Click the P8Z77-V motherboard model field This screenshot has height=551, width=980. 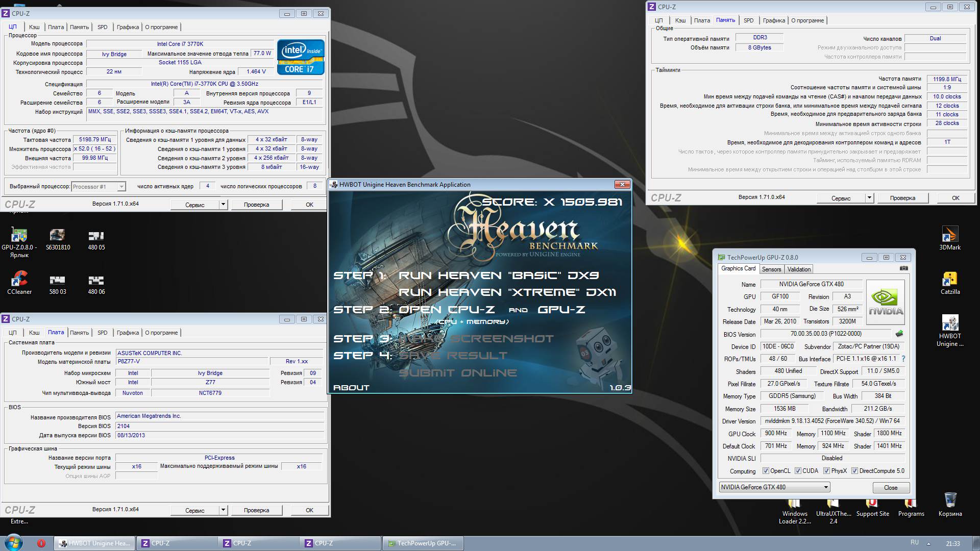coord(192,361)
